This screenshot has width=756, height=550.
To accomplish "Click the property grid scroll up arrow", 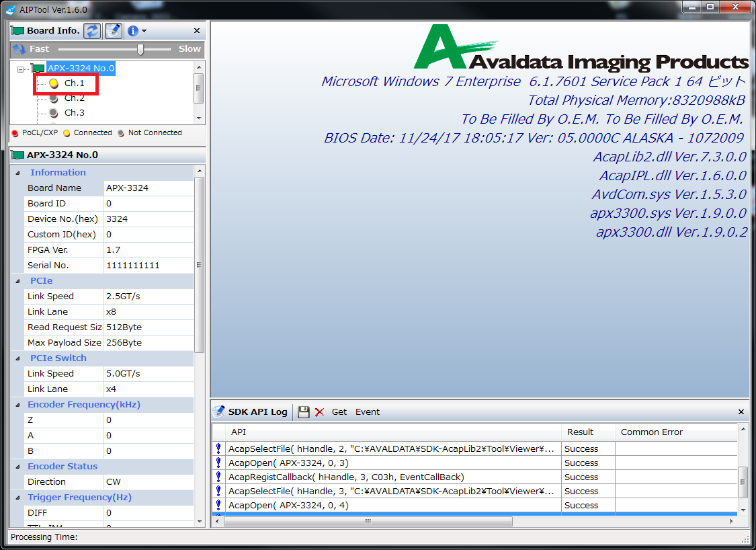I will tap(200, 171).
